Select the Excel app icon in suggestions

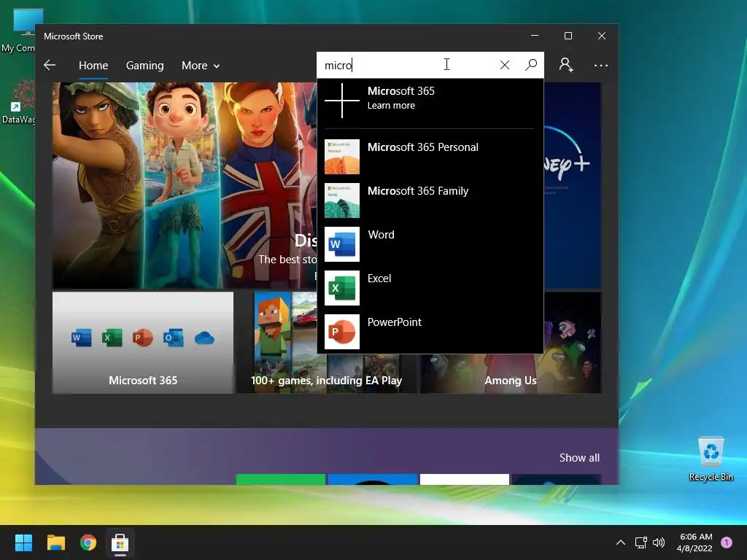tap(342, 288)
